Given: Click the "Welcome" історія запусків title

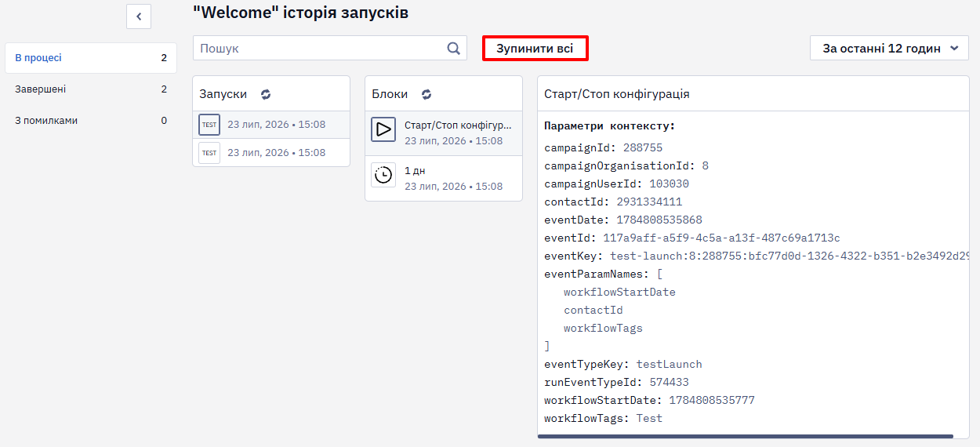Looking at the screenshot, I should (x=300, y=13).
